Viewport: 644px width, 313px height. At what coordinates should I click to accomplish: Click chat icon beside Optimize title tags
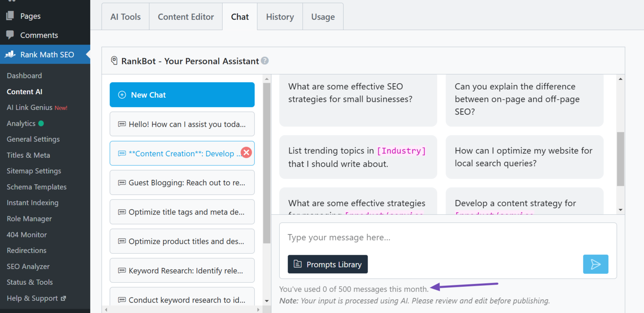click(122, 212)
